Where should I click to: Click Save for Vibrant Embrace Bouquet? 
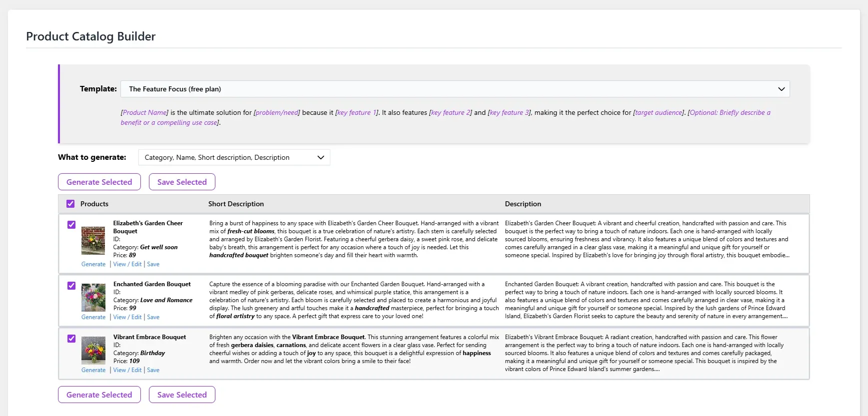coord(153,370)
